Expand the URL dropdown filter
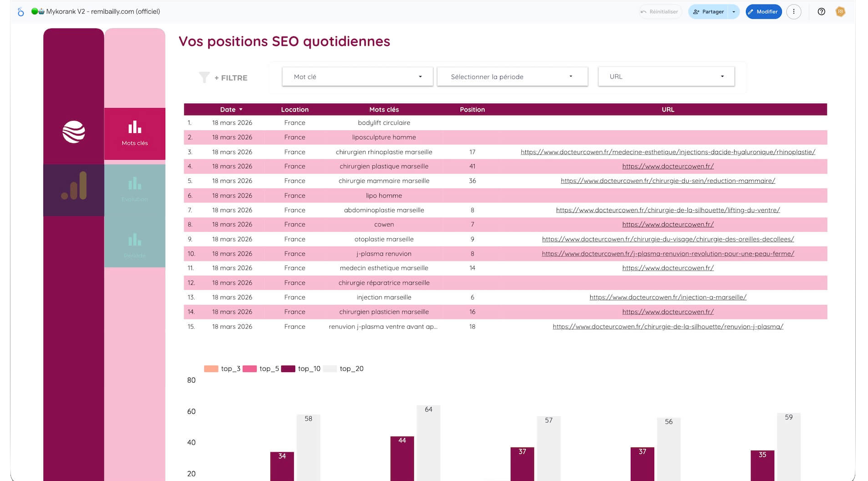The height and width of the screenshot is (481, 868). 666,77
